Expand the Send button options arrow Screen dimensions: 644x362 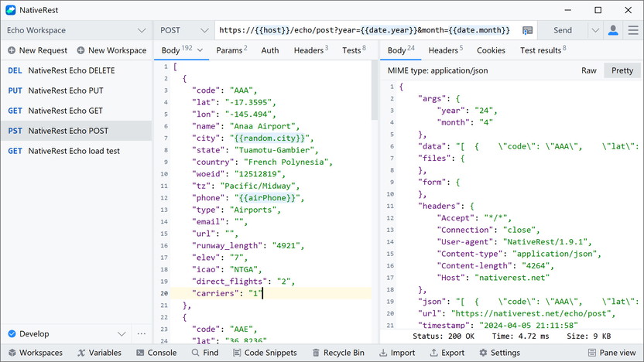[x=595, y=30]
